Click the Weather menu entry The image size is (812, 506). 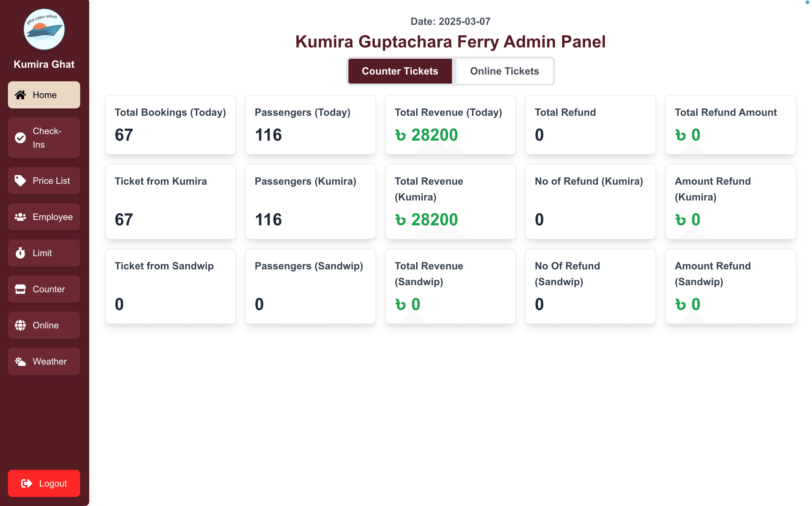pos(44,361)
